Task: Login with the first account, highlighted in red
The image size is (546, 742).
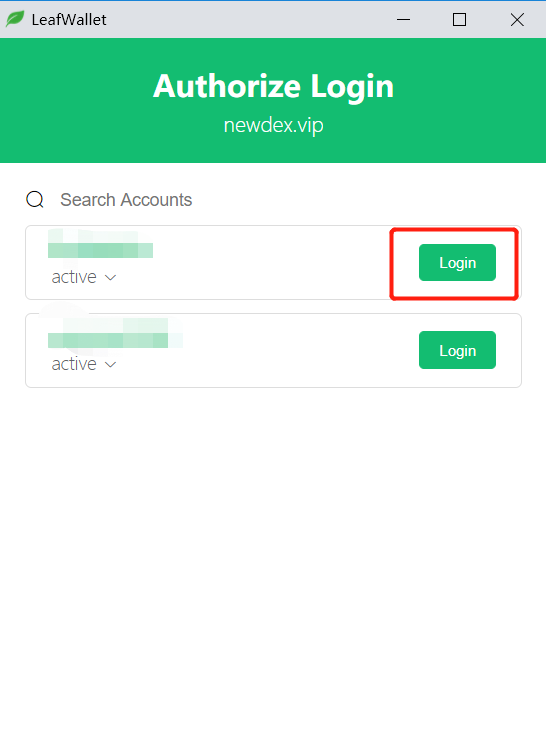Action: click(x=457, y=263)
